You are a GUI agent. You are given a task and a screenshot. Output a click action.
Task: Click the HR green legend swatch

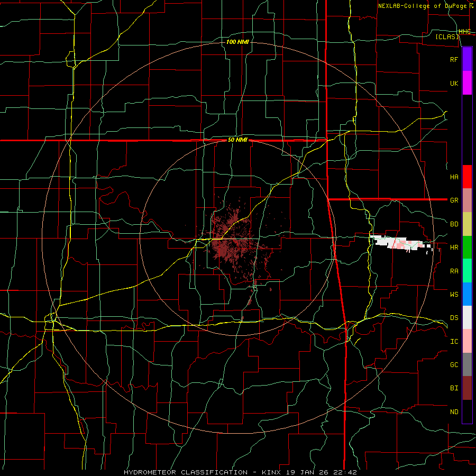pyautogui.click(x=467, y=248)
